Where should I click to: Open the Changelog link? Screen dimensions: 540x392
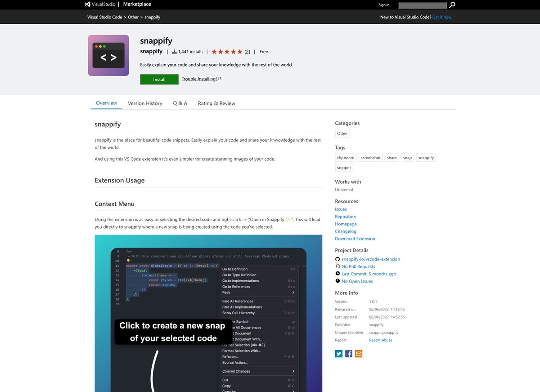pyautogui.click(x=346, y=231)
